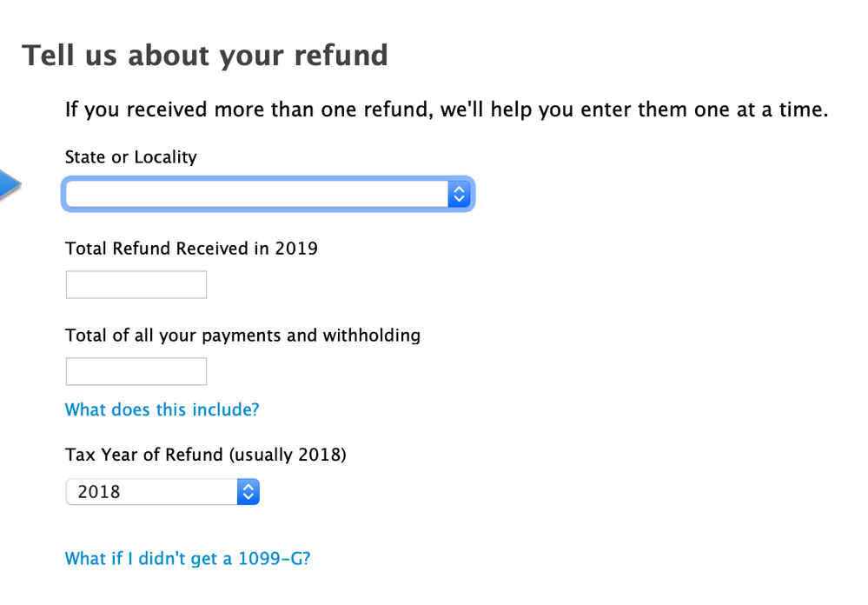The image size is (868, 605).
Task: Open "What if I didn't get a 1099-G?" link
Action: [188, 558]
